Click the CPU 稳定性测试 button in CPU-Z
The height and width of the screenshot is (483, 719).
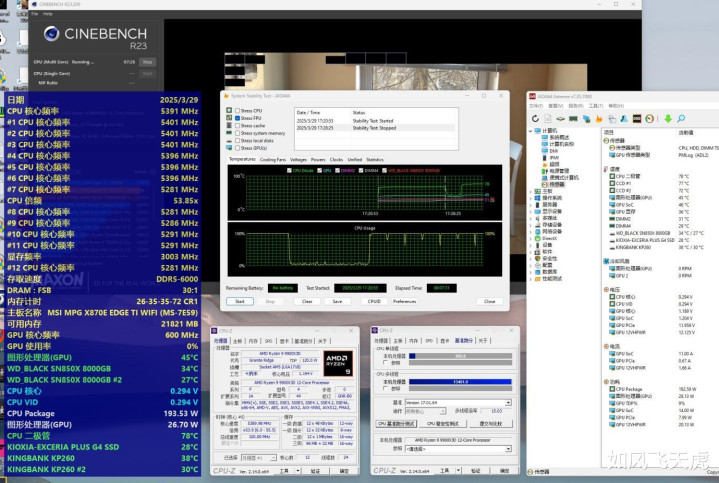(442, 423)
